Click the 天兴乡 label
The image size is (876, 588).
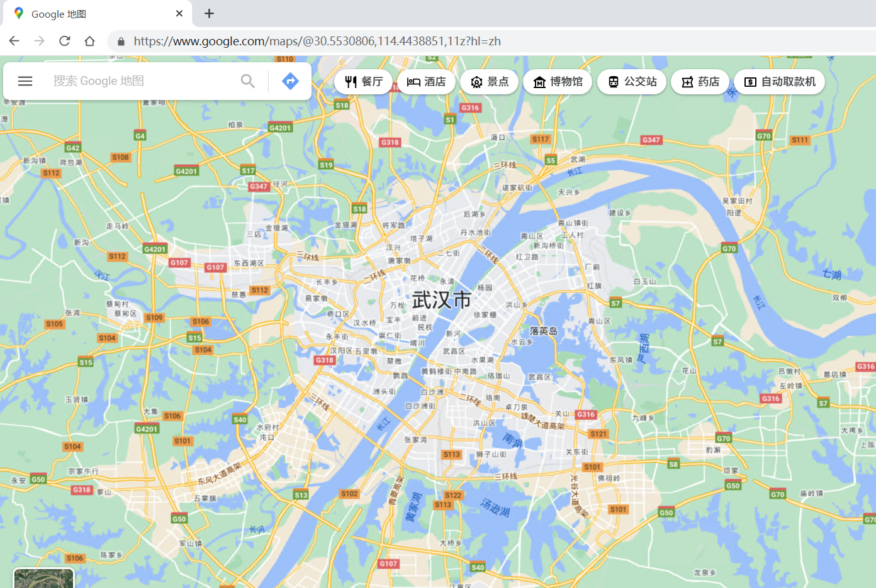pyautogui.click(x=568, y=192)
